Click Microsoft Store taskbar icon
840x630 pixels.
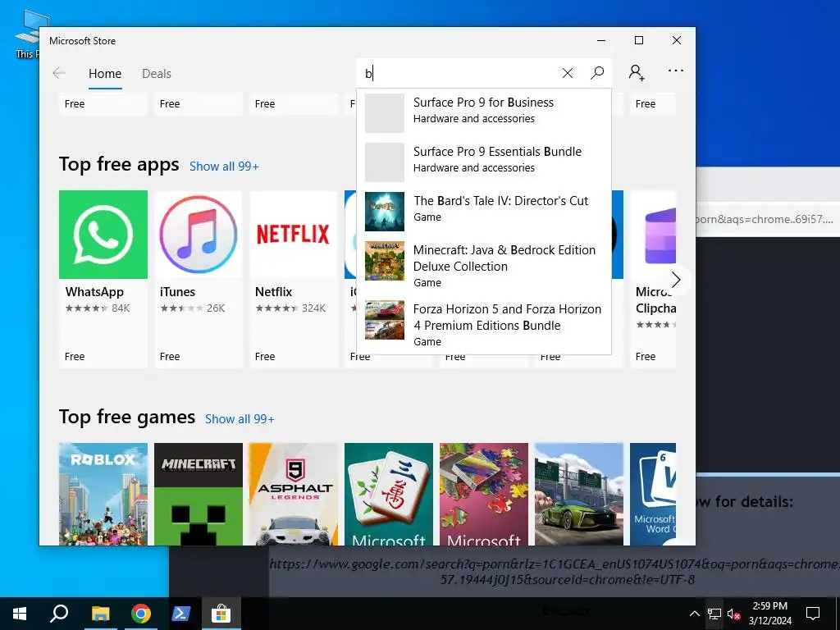click(221, 614)
